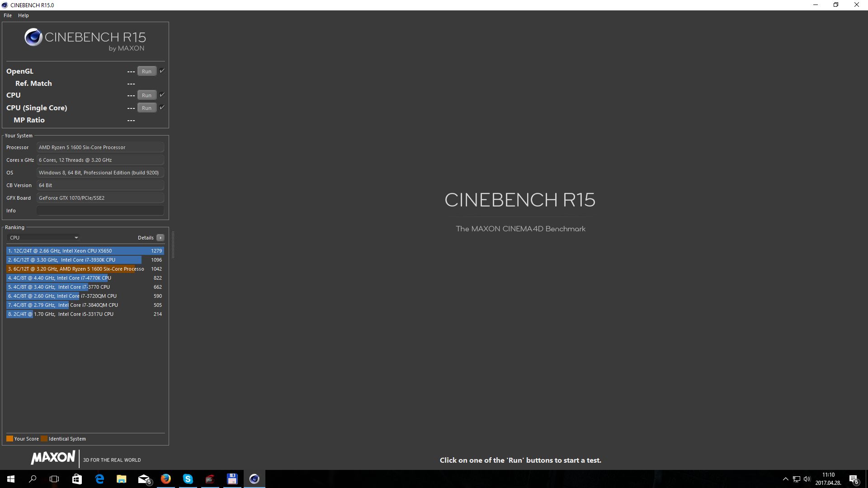Open Skype from taskbar

[188, 479]
